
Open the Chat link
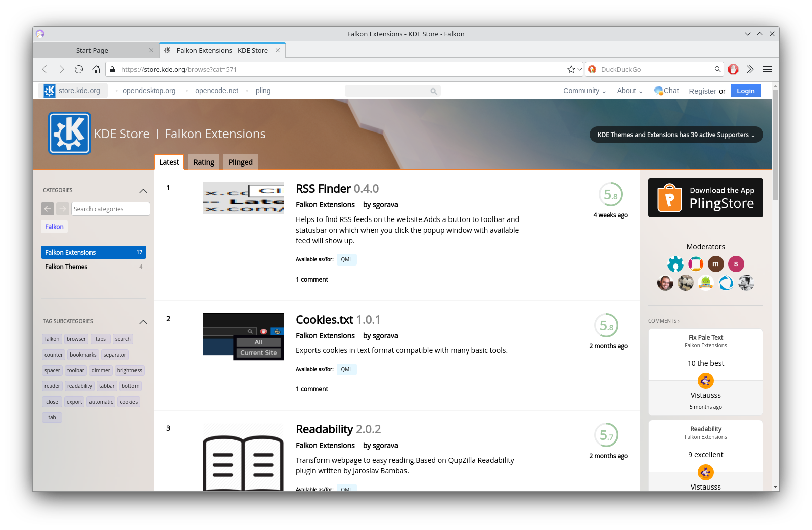(x=666, y=91)
